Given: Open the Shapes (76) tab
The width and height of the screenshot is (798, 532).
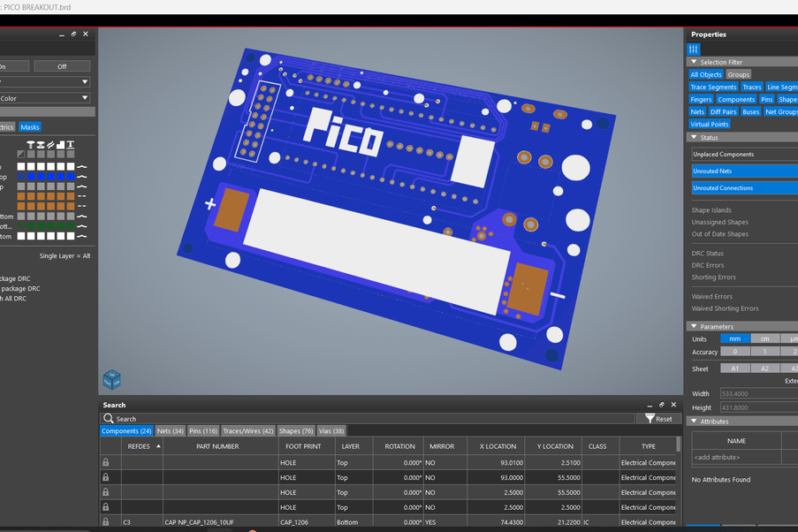Looking at the screenshot, I should 296,430.
